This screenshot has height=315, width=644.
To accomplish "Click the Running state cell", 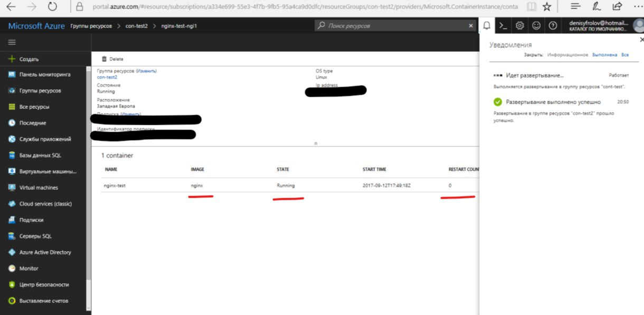I will 286,186.
